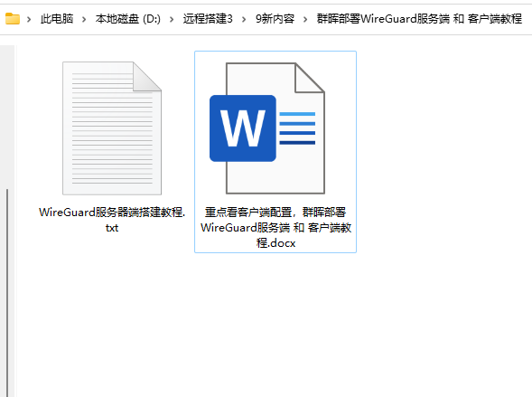
Task: Expand the chevron before 此电脑
Action: click(29, 19)
